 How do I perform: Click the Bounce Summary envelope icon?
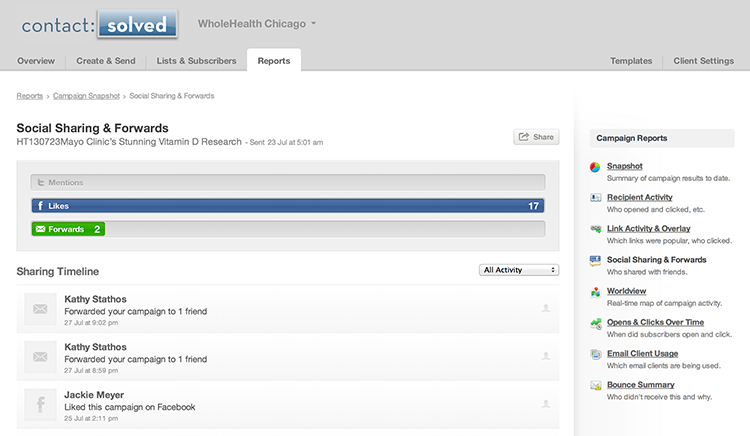tap(595, 385)
